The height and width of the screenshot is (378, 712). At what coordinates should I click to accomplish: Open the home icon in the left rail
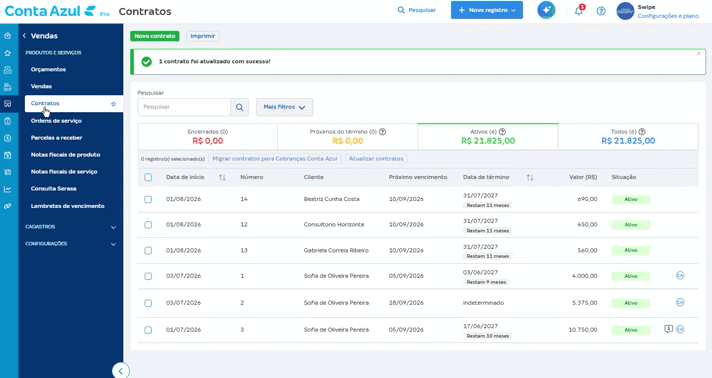8,36
